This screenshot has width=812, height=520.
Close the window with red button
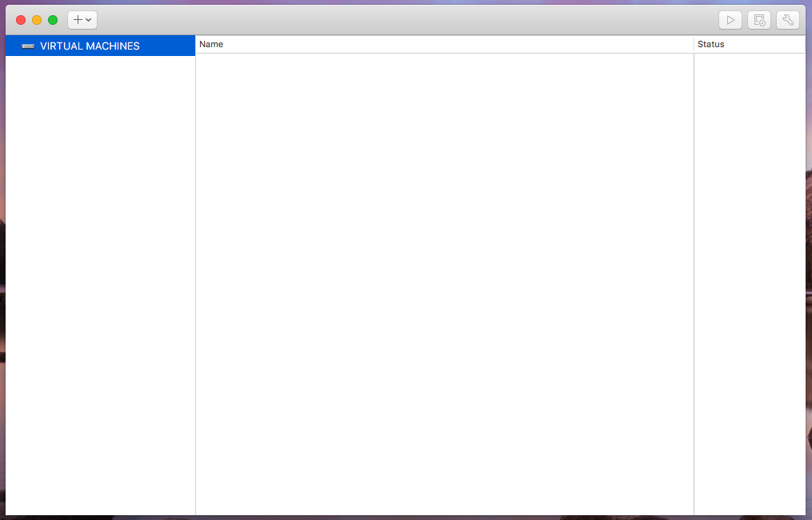pos(21,20)
